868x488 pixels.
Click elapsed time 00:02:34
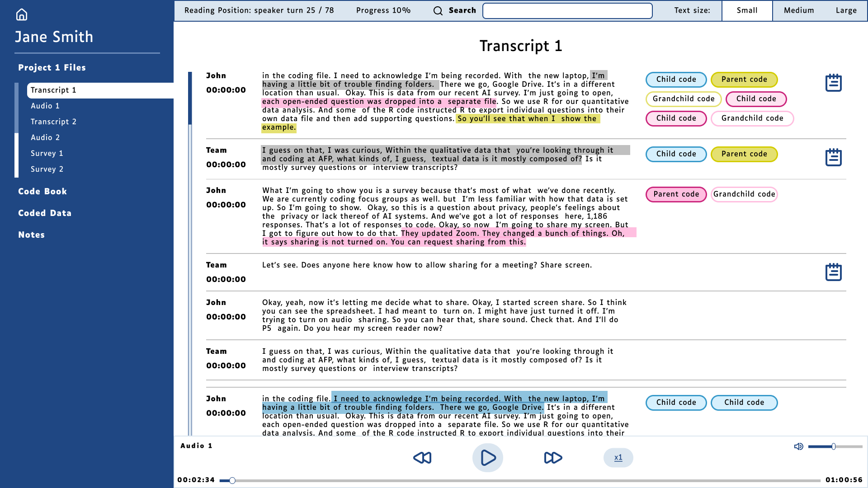click(x=196, y=480)
